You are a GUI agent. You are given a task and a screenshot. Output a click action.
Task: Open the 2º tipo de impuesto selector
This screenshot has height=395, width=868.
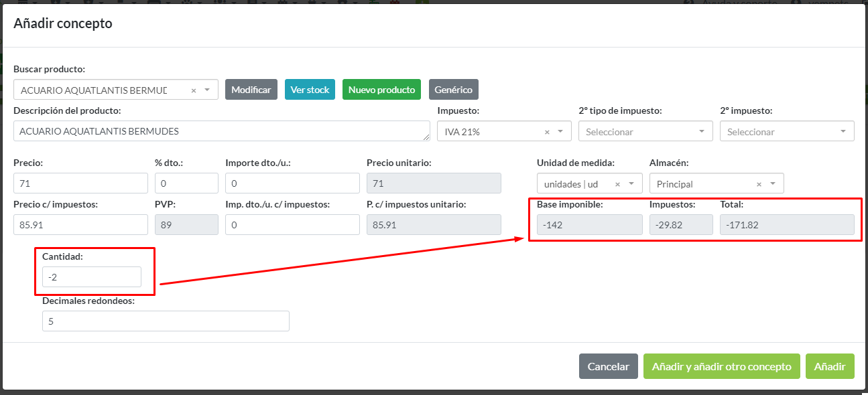point(645,132)
